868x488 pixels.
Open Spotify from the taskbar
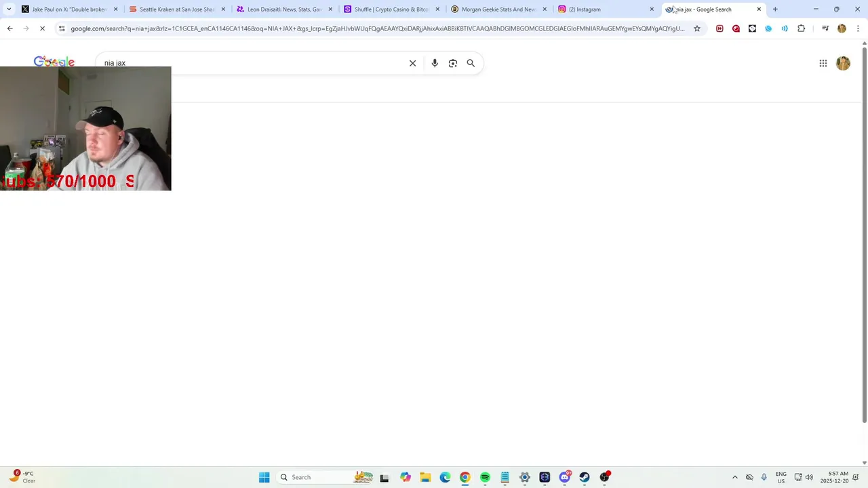tap(485, 477)
